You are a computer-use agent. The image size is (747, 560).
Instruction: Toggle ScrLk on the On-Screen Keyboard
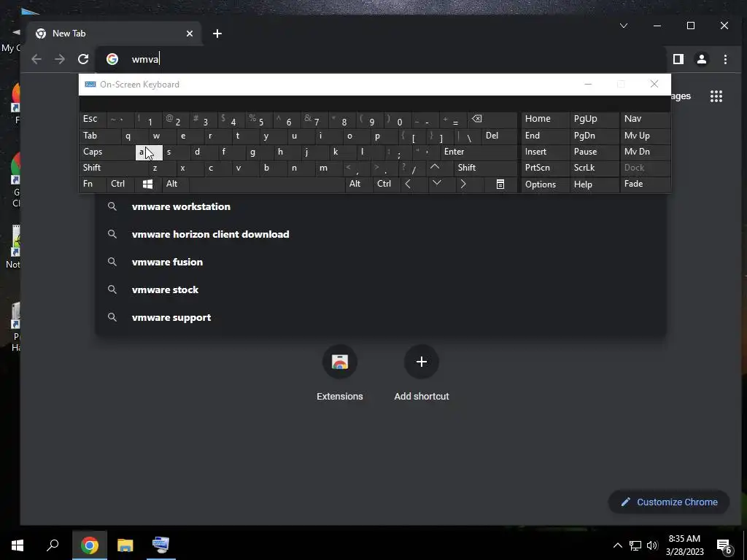[594, 168]
